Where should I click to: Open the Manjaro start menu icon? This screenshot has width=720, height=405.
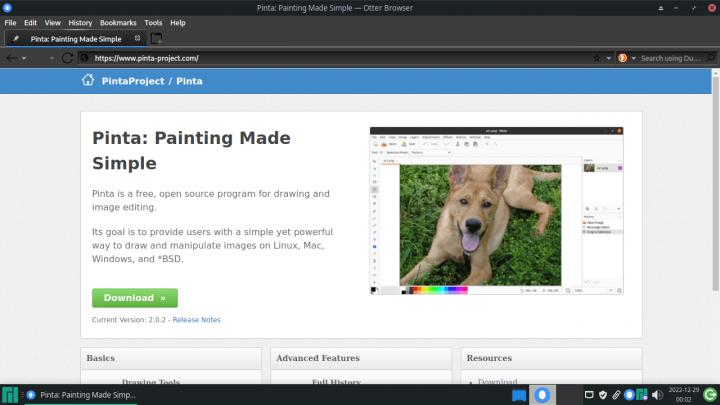[10, 395]
